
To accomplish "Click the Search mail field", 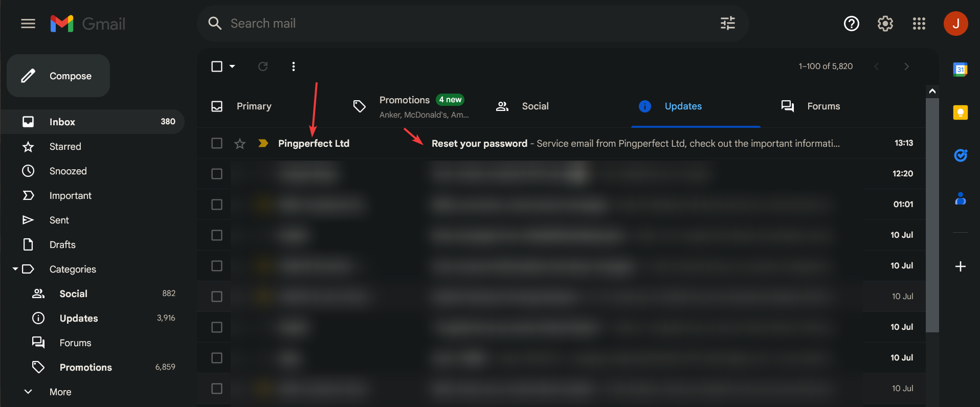I will pos(460,24).
